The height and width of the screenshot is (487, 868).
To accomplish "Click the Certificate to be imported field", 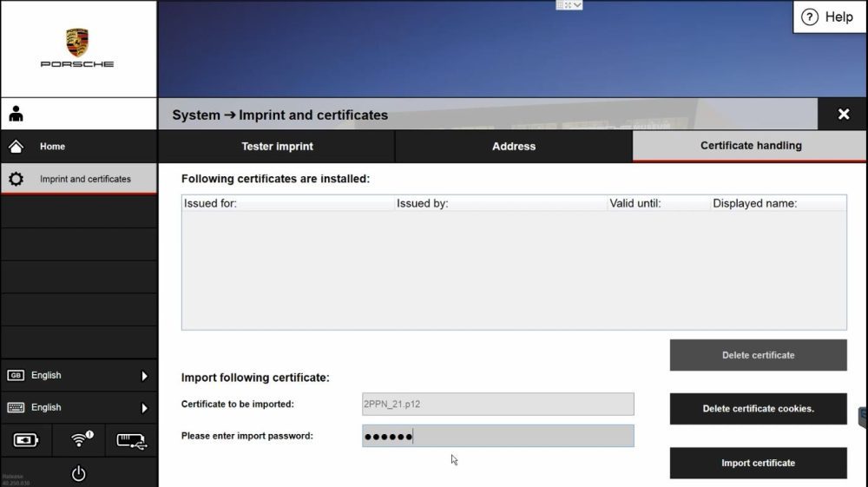I will [x=497, y=404].
